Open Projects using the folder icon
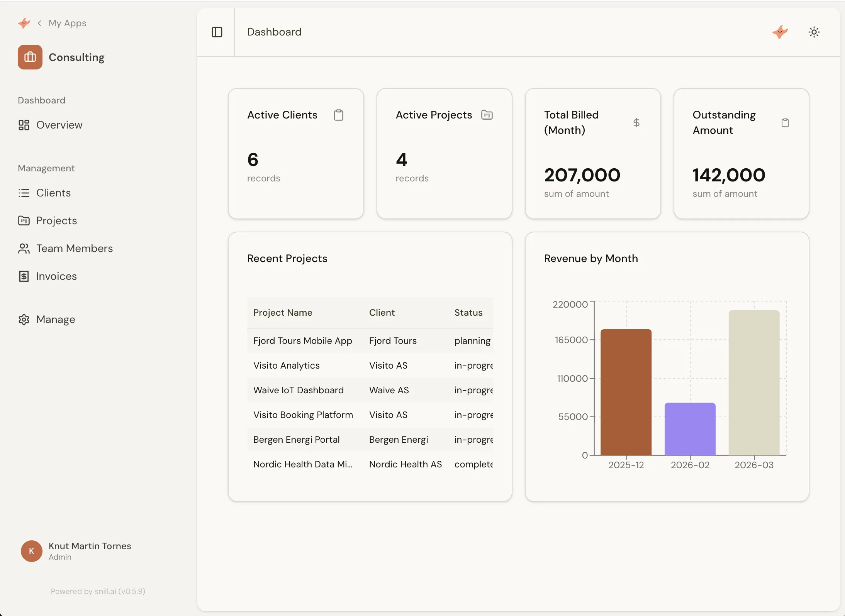 coord(24,220)
